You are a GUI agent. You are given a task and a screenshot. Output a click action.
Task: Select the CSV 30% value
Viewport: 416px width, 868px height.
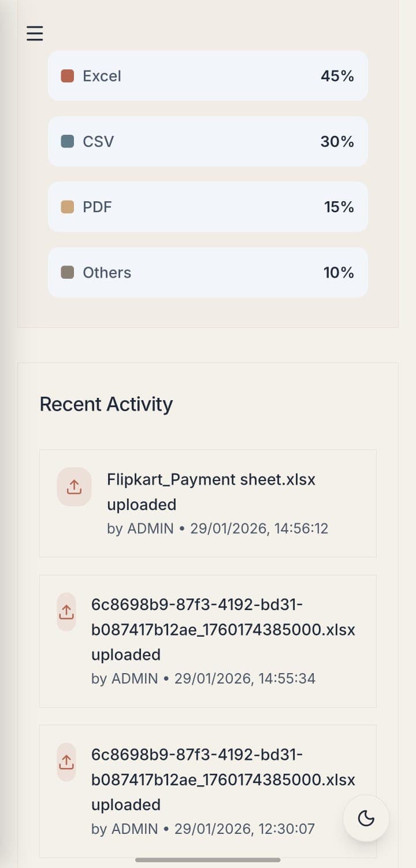coord(337,142)
